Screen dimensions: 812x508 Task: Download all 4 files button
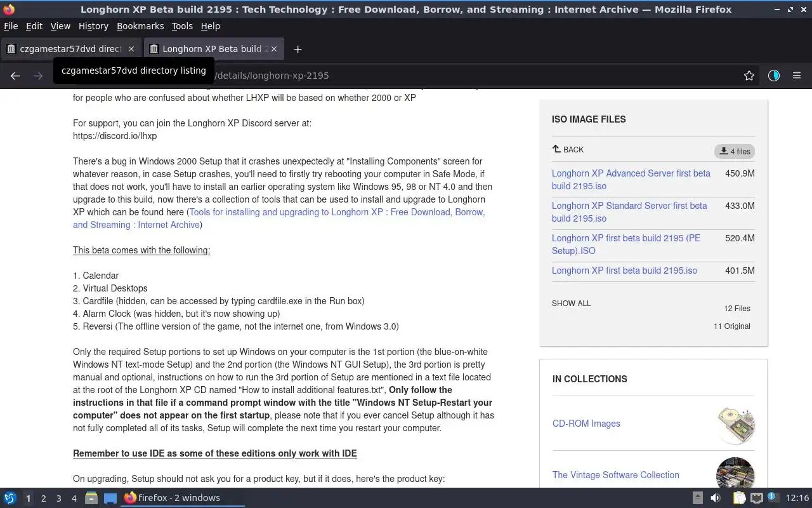coord(735,151)
